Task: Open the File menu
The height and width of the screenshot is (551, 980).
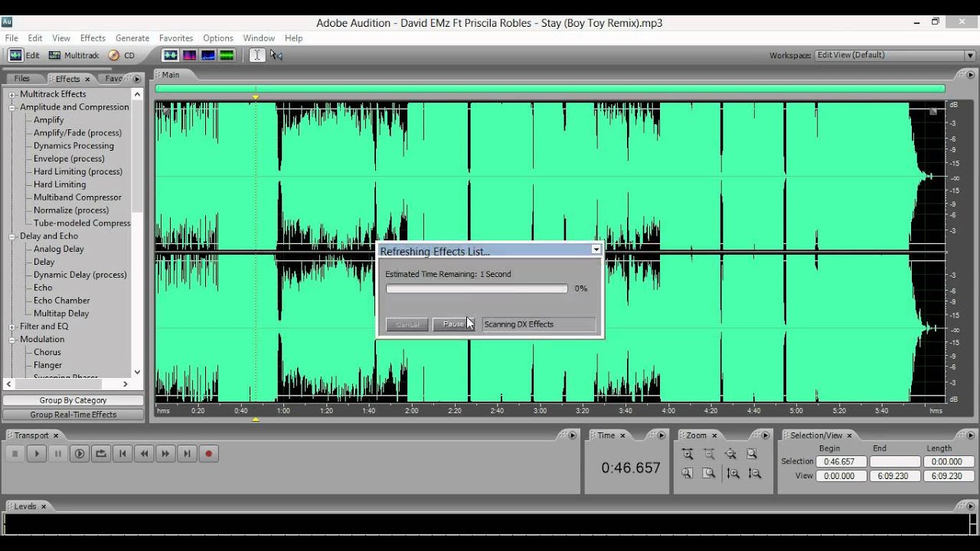Action: [11, 37]
